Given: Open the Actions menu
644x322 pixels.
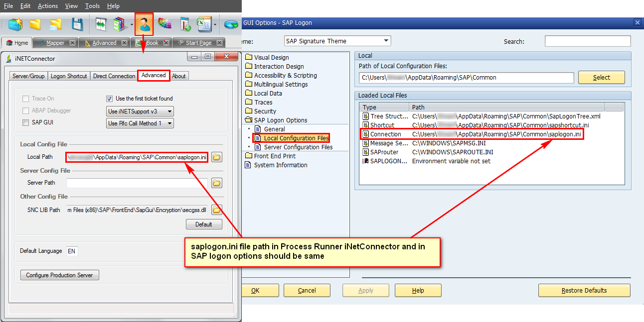Looking at the screenshot, I should [x=48, y=6].
